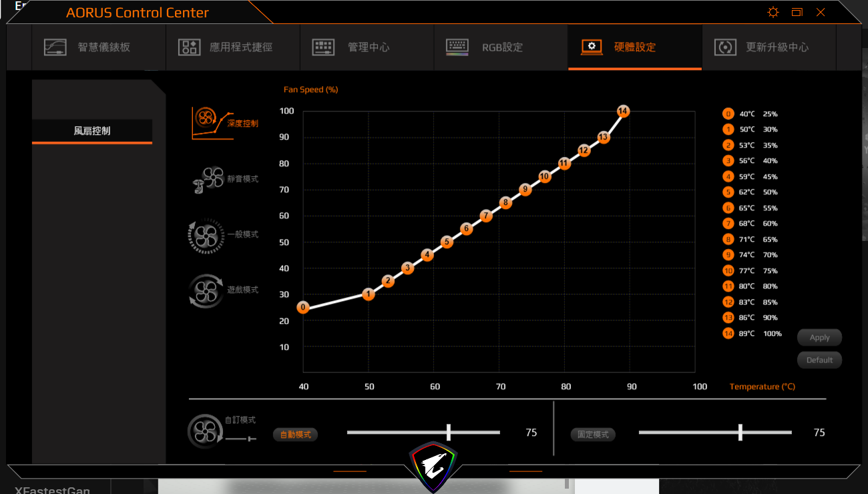Click curve point 4 on the graph

(427, 254)
